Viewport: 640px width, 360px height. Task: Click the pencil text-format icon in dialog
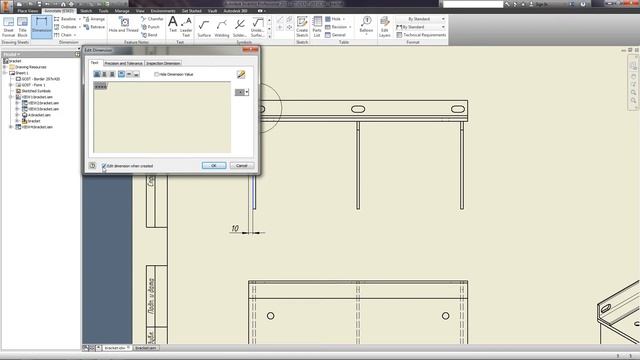pyautogui.click(x=241, y=74)
